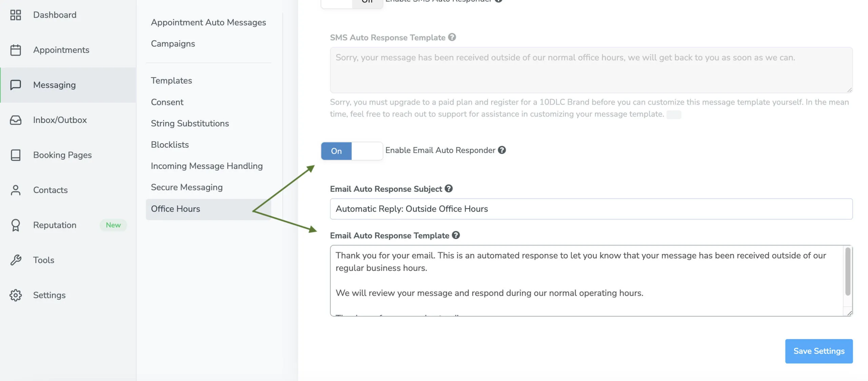Open the Email Auto Response Template help icon

point(456,235)
